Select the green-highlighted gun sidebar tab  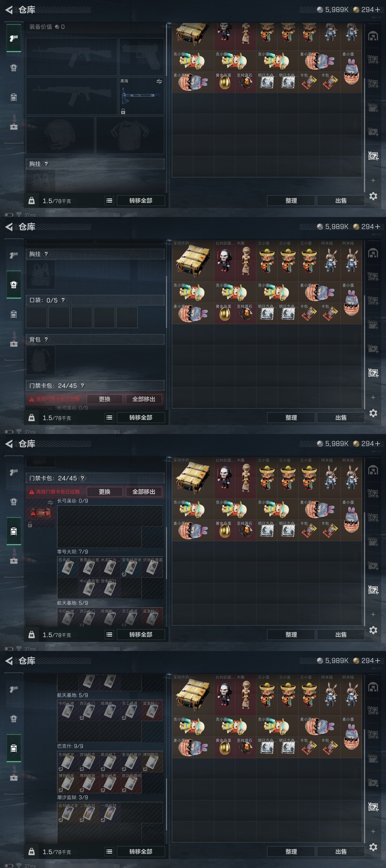(x=14, y=38)
